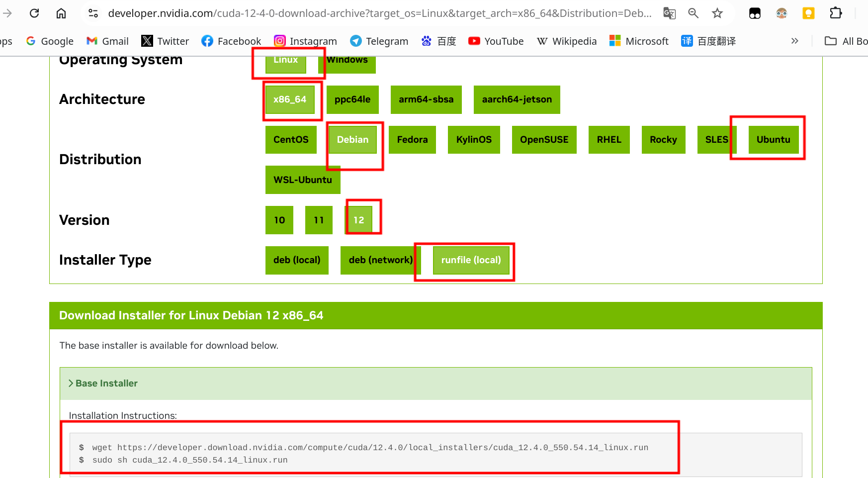Open the black two-eyed extension icon
The height and width of the screenshot is (478, 868).
(x=755, y=13)
